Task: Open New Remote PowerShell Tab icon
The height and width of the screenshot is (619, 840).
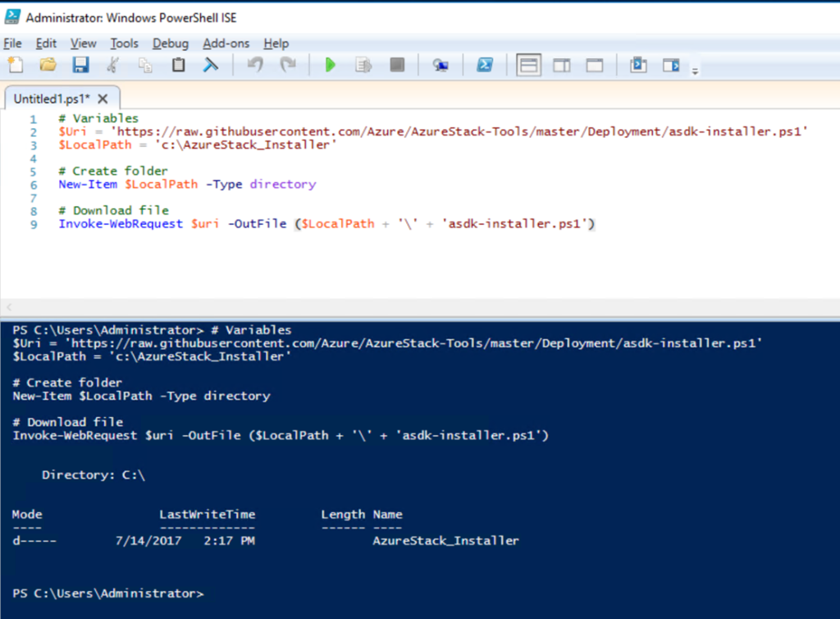Action: click(x=441, y=65)
